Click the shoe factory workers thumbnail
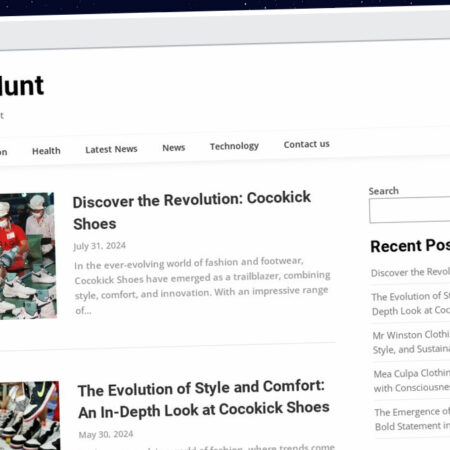Image resolution: width=450 pixels, height=450 pixels. click(28, 256)
